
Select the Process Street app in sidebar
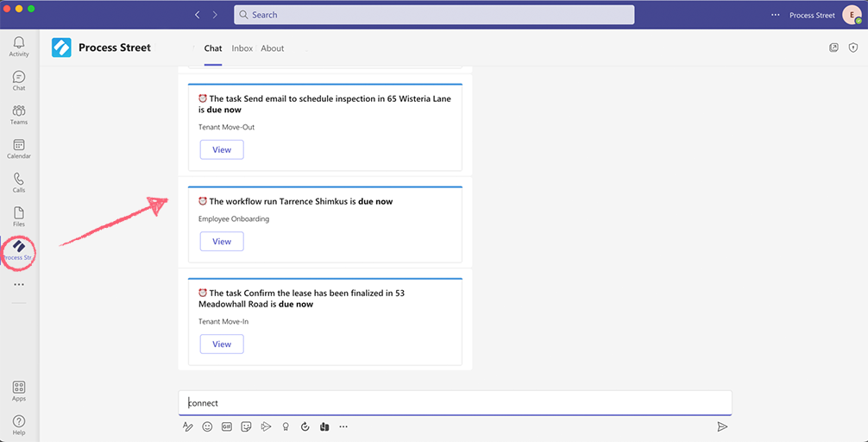[x=19, y=250]
